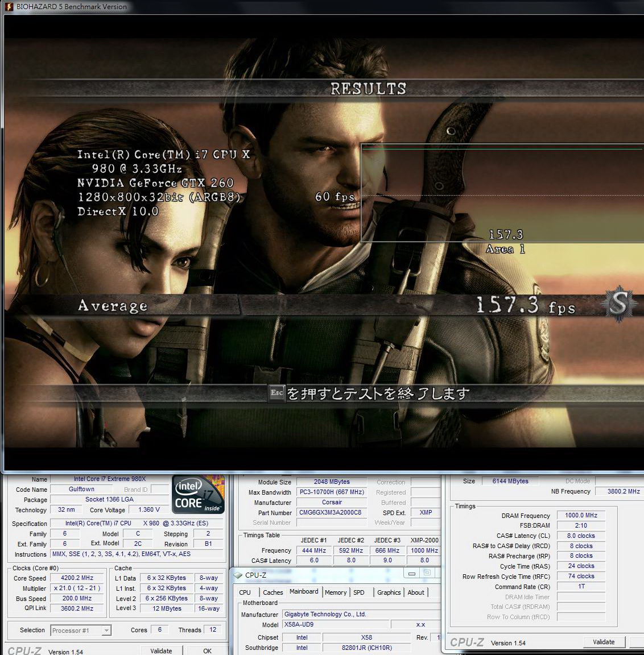Open the Graphics tab
Screen dimensions: 644x655
(x=389, y=592)
